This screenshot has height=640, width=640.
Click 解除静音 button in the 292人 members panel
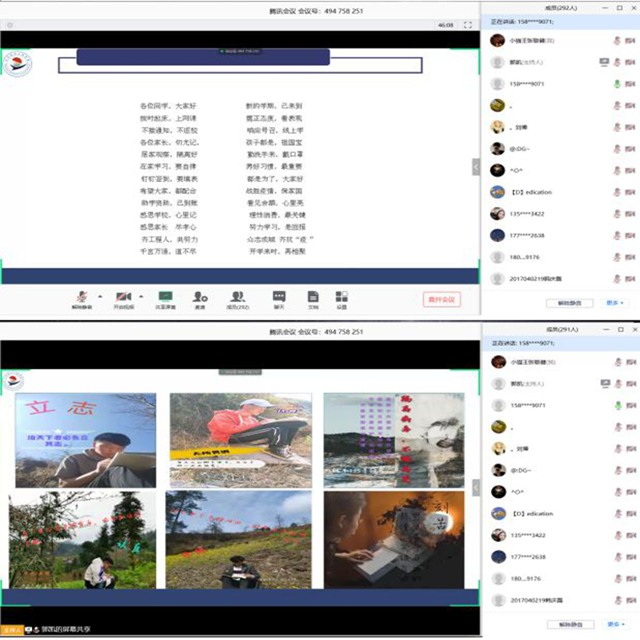tap(569, 302)
